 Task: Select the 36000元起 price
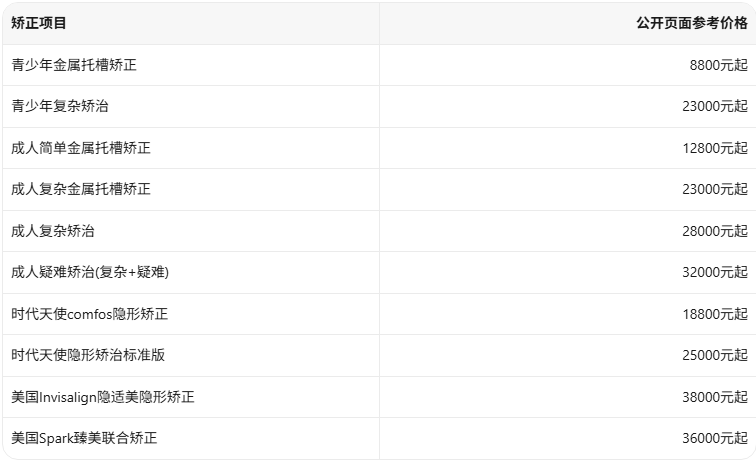coord(715,438)
